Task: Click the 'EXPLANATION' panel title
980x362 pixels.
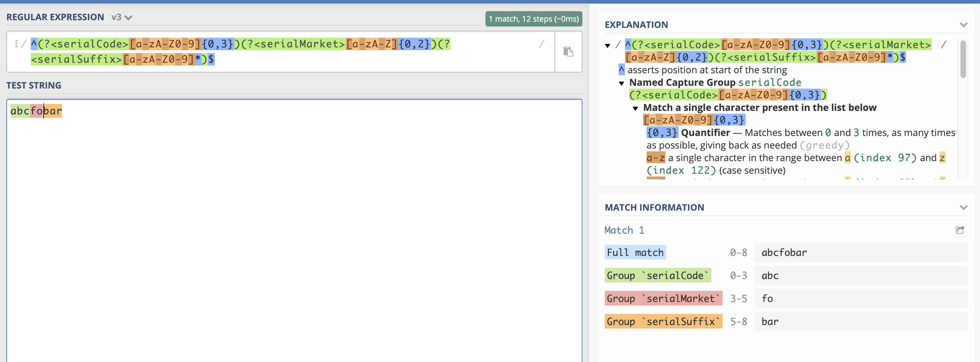Action: click(x=636, y=25)
